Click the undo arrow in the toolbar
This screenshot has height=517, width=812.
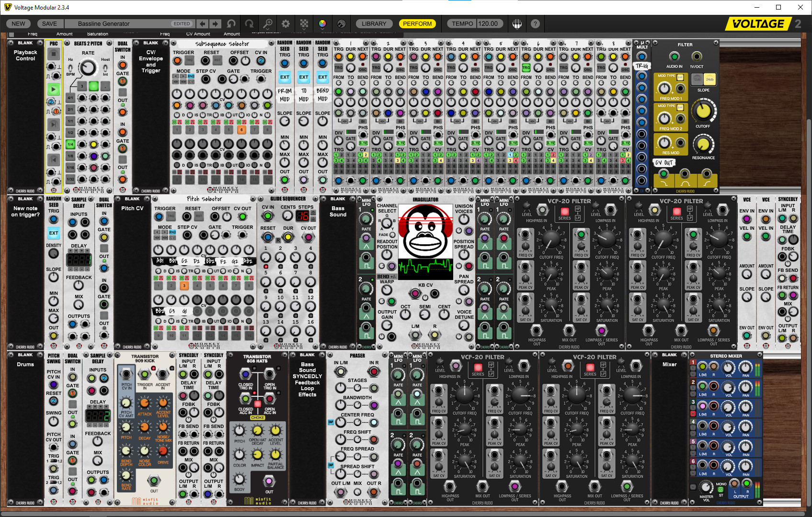[x=231, y=23]
